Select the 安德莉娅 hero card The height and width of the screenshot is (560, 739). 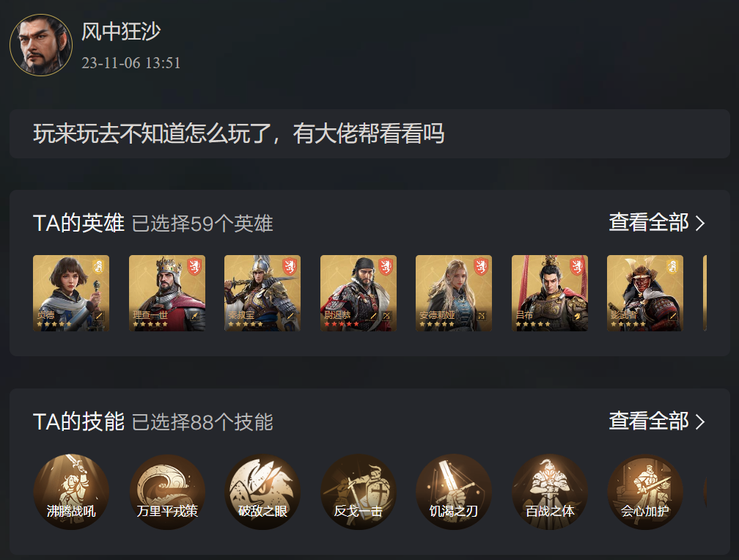coord(454,293)
